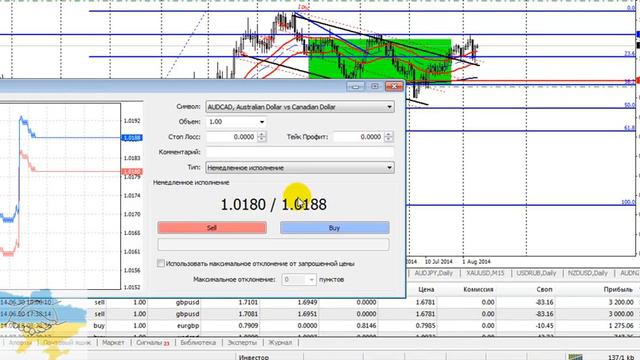Click the Инвестор status bar entry
The height and width of the screenshot is (360, 640).
tap(253, 357)
